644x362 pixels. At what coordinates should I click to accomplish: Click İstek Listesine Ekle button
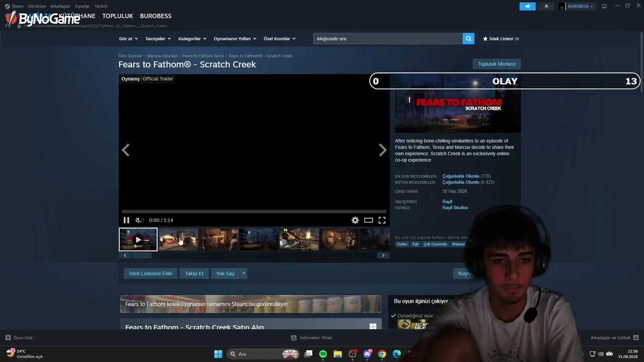[x=150, y=274]
